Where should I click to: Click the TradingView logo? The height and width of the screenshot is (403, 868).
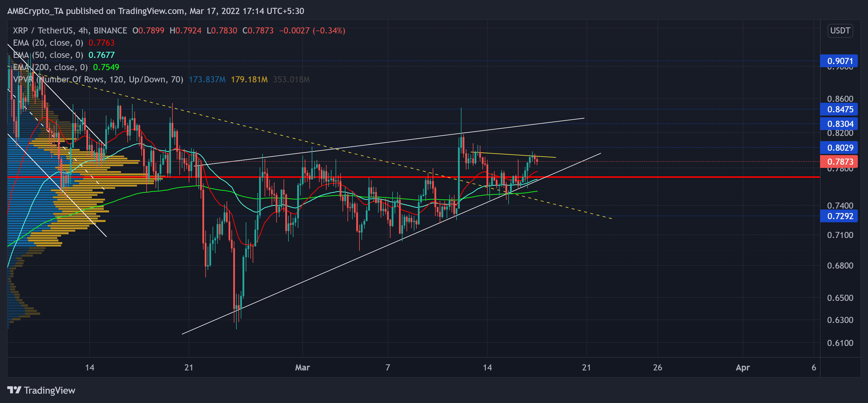tap(42, 390)
